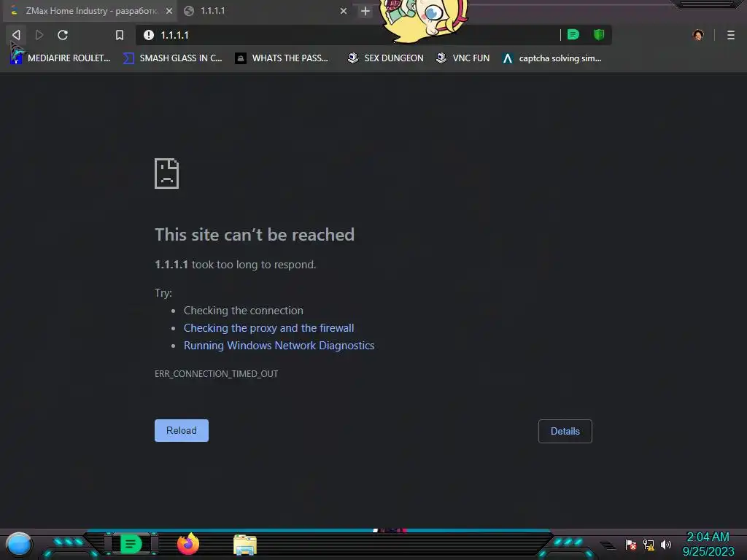Click the sad page error icon

[167, 174]
